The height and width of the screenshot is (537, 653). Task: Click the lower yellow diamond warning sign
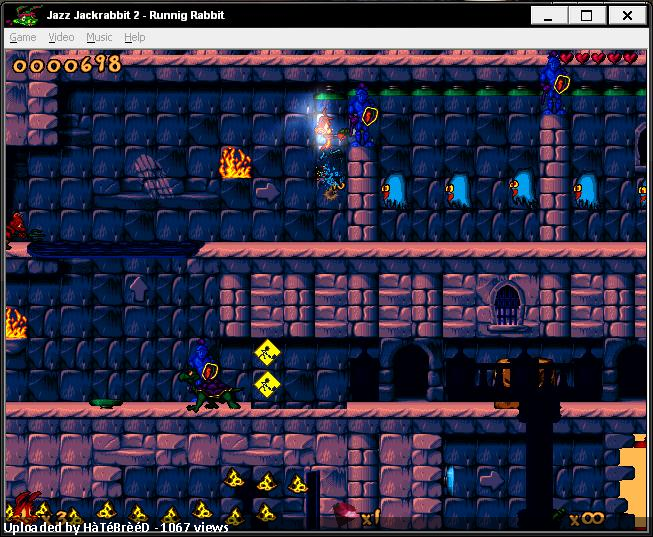click(266, 383)
